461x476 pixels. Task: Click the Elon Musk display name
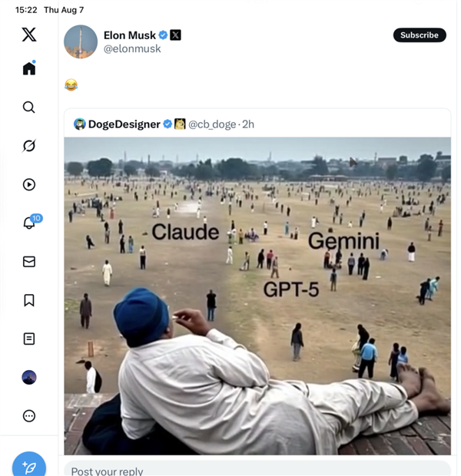pos(129,35)
